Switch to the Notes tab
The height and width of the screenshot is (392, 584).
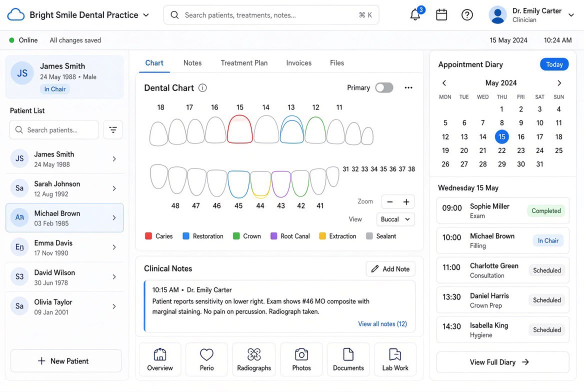pyautogui.click(x=192, y=63)
